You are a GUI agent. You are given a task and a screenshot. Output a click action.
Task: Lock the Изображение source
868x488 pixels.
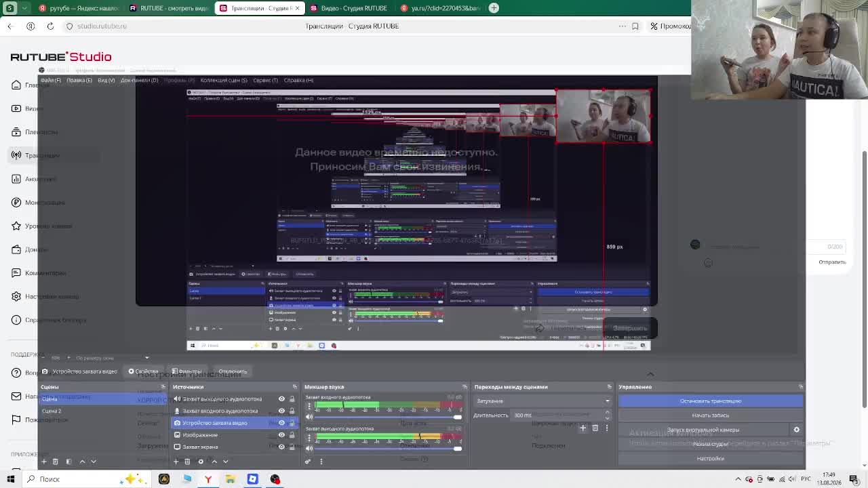coord(292,435)
